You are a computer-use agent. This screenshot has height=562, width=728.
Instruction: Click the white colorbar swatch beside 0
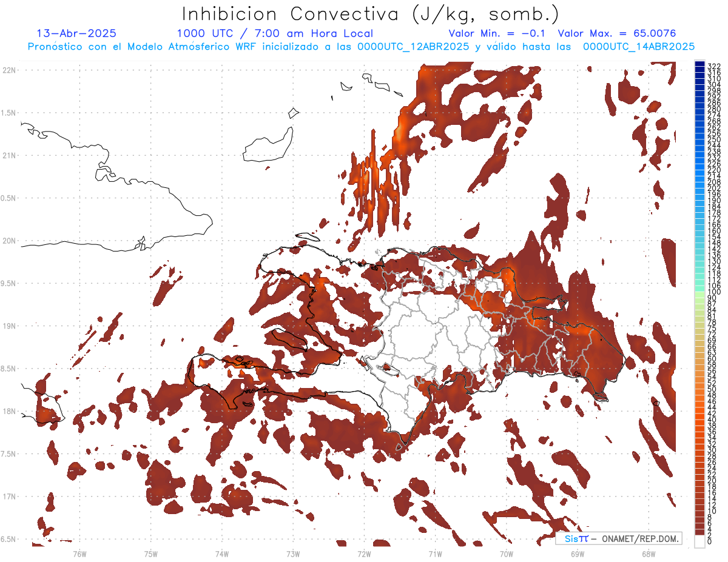click(x=699, y=541)
